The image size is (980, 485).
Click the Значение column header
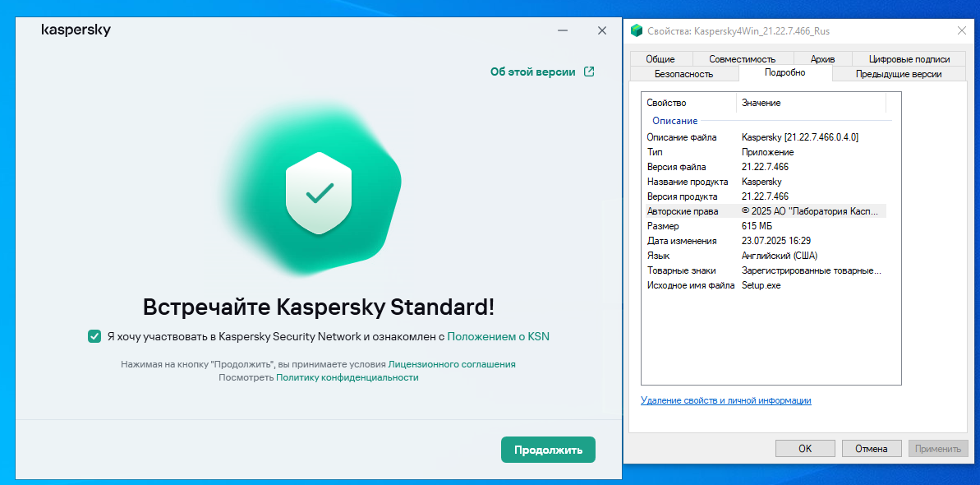(812, 103)
